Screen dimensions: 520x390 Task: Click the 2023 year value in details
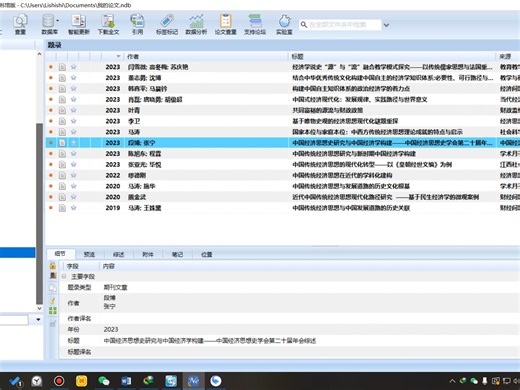(x=111, y=329)
